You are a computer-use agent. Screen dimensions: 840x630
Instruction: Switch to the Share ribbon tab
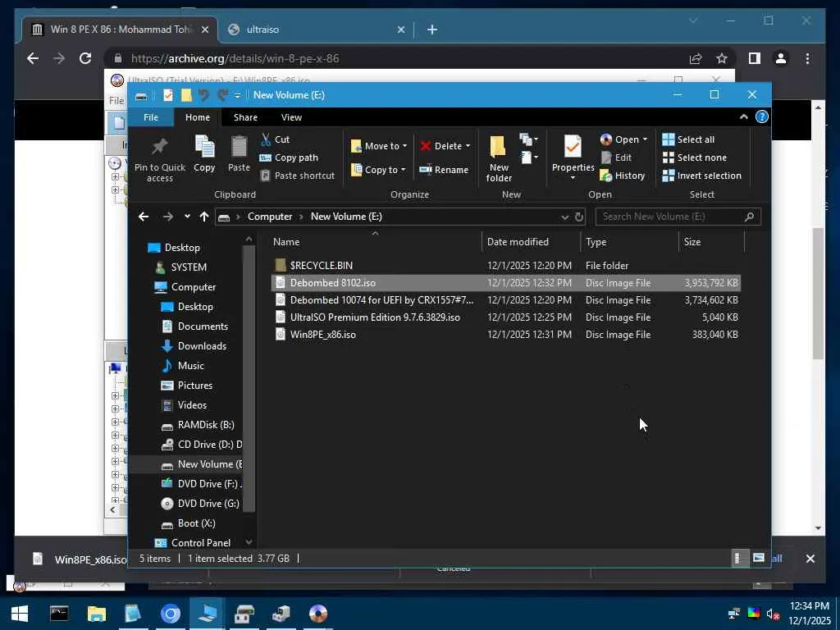[x=245, y=117]
